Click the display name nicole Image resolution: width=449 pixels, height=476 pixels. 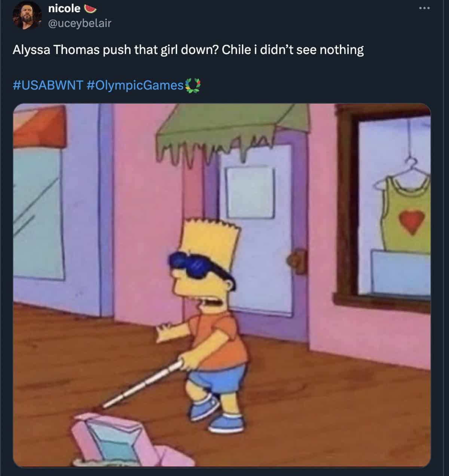(x=64, y=8)
